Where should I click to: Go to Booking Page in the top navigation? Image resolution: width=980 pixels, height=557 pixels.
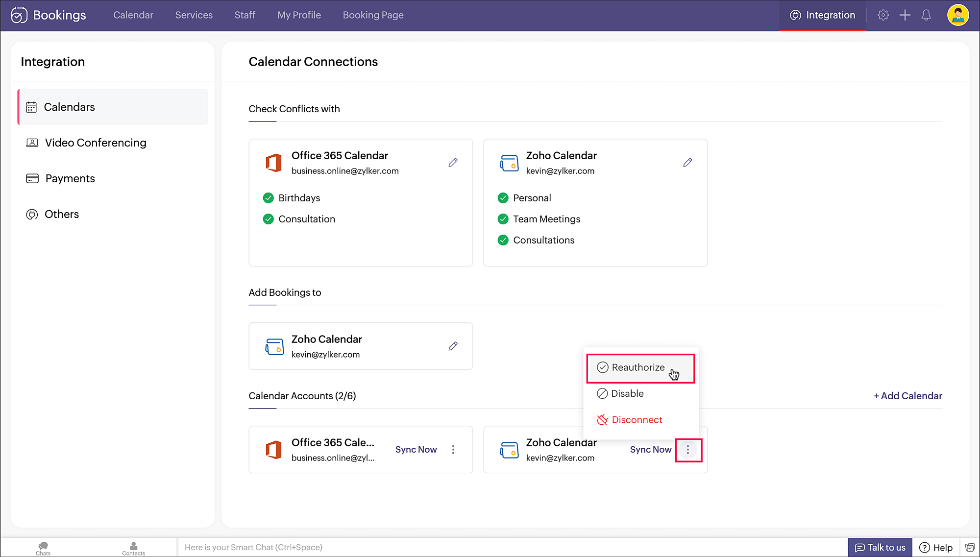(x=373, y=15)
